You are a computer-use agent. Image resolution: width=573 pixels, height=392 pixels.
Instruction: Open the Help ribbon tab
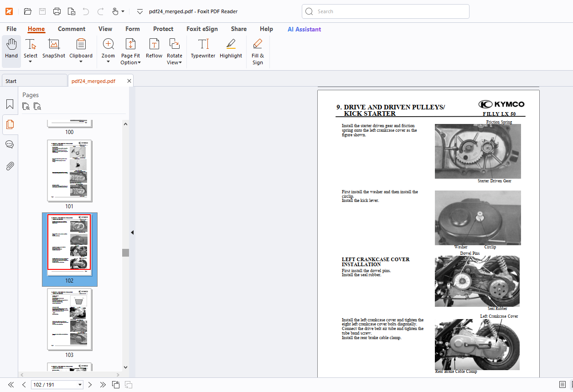point(266,29)
